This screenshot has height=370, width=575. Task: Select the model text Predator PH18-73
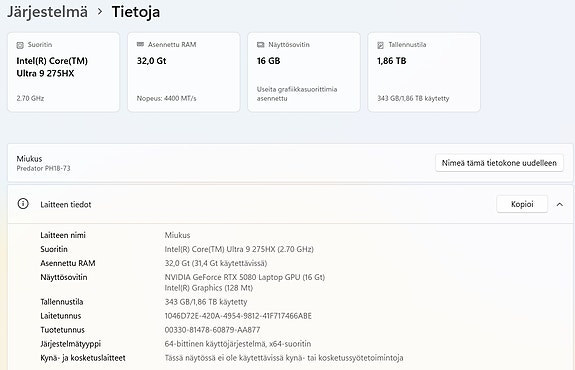43,168
